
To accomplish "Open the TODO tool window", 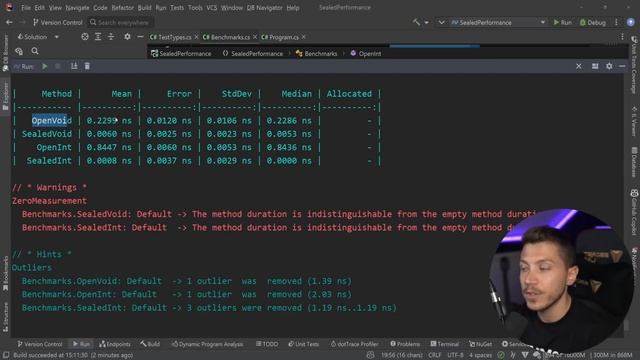I will [x=267, y=344].
